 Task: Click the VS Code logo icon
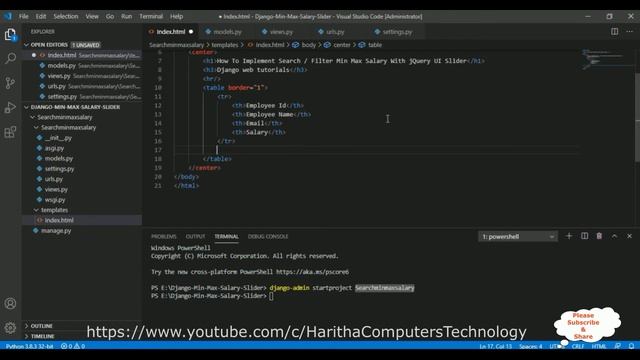click(x=8, y=16)
